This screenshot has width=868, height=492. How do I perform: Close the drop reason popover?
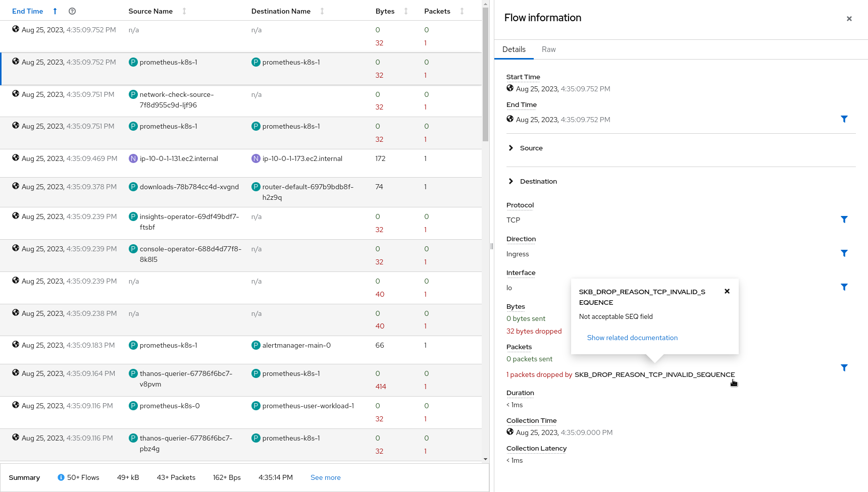(x=727, y=291)
